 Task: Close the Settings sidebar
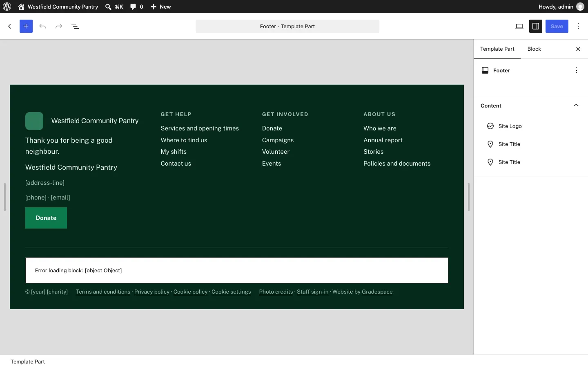(578, 49)
